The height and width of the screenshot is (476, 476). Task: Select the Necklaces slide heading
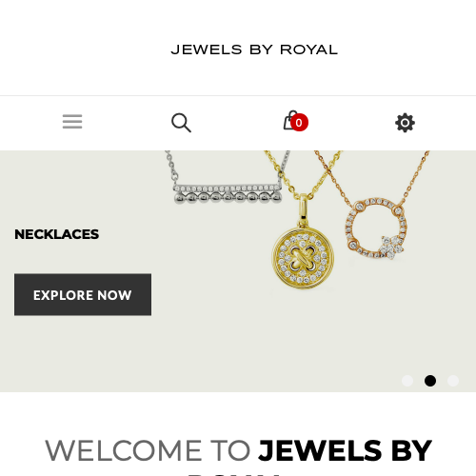tap(57, 234)
